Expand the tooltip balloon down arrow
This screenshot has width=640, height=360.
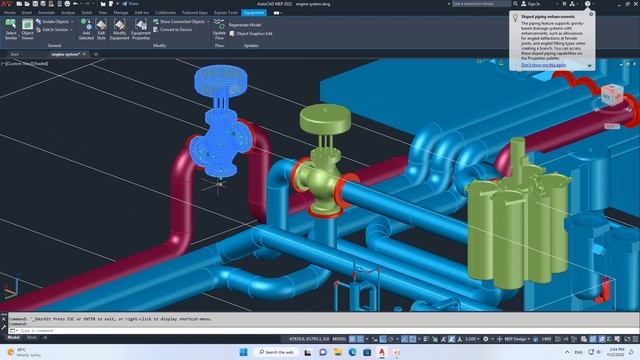click(589, 65)
